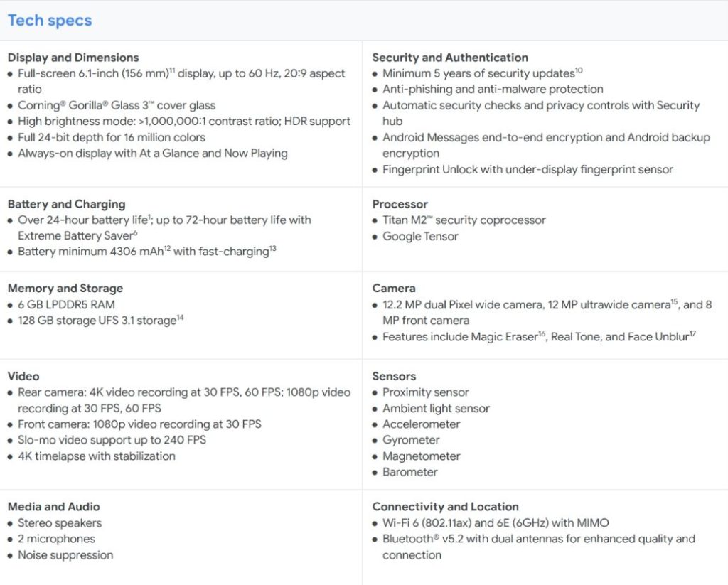Open footnote 10 after security updates
This screenshot has width=728, height=585.
(x=579, y=70)
